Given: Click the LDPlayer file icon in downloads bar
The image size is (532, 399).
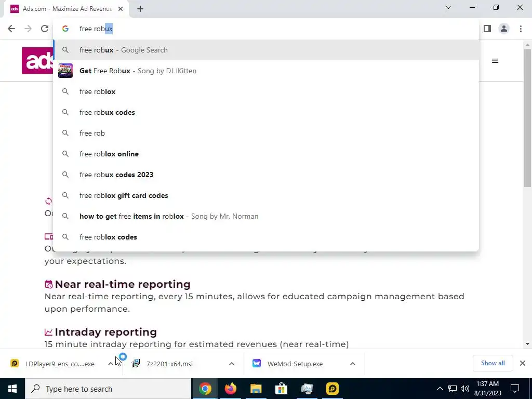Looking at the screenshot, I should (x=15, y=363).
